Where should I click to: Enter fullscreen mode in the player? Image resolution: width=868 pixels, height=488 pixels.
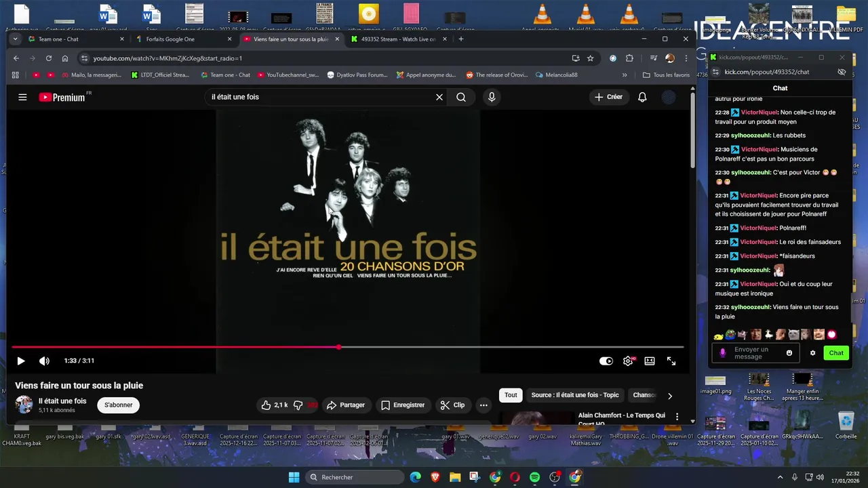coord(671,361)
